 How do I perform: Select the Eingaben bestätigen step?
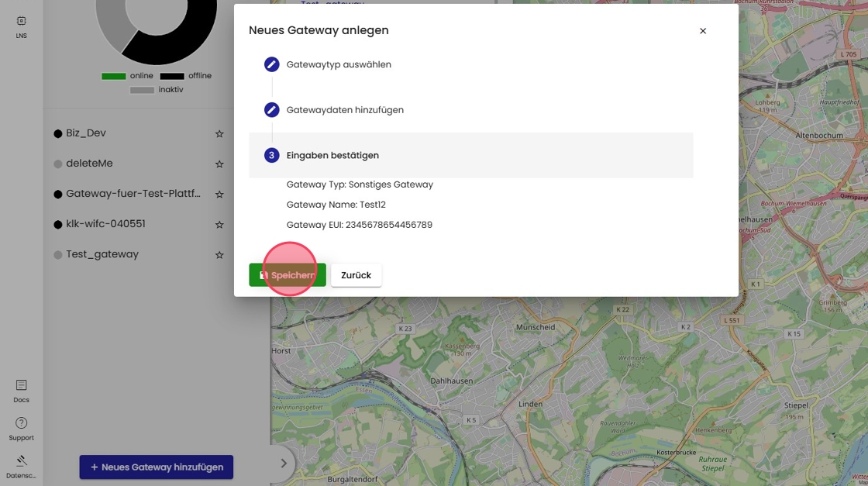(x=332, y=155)
